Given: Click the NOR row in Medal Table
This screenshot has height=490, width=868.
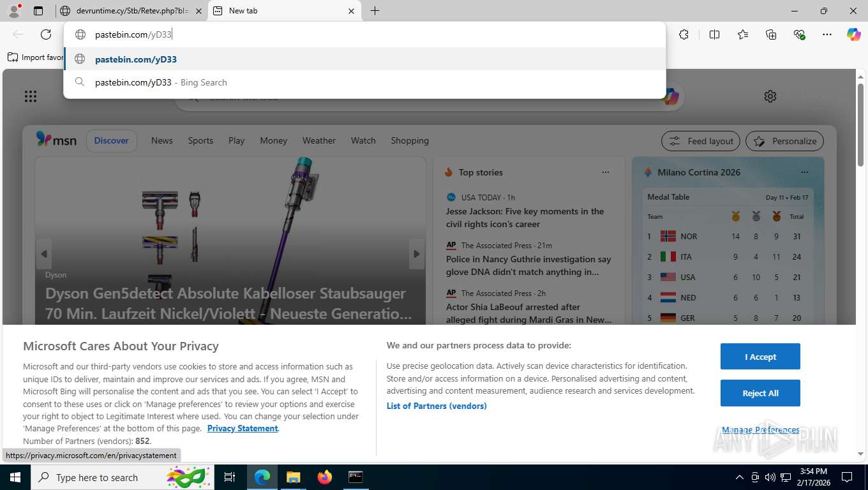Looking at the screenshot, I should 728,236.
